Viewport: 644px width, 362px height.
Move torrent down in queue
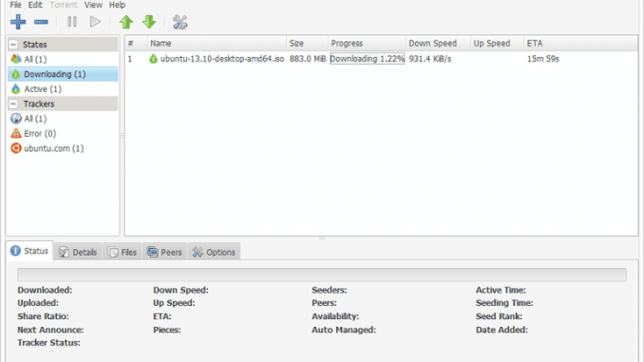[149, 22]
